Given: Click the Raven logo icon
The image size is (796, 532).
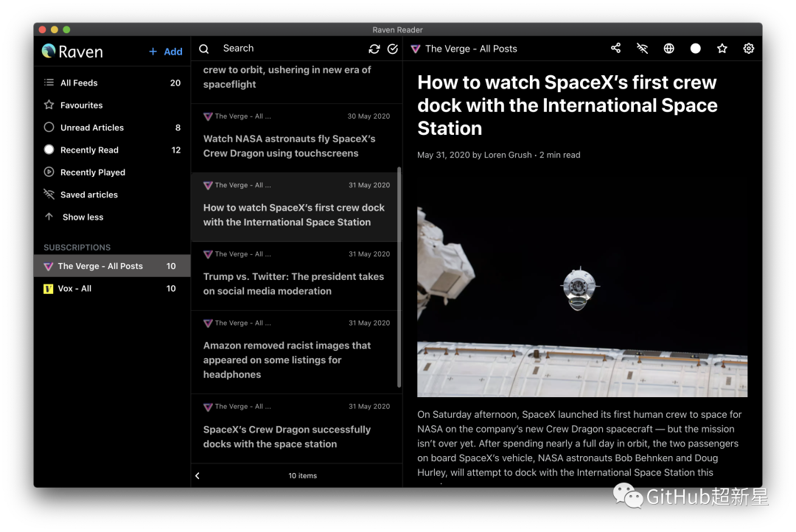Looking at the screenshot, I should coord(49,51).
